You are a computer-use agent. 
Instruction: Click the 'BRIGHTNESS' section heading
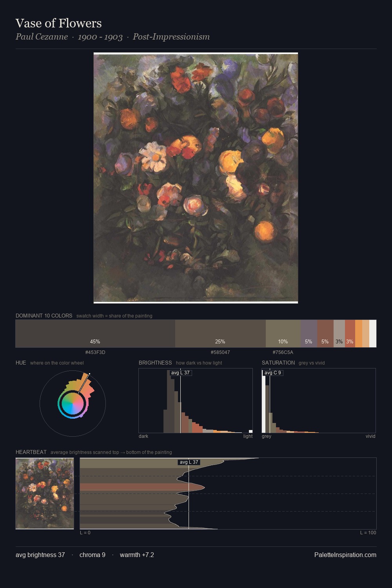155,363
